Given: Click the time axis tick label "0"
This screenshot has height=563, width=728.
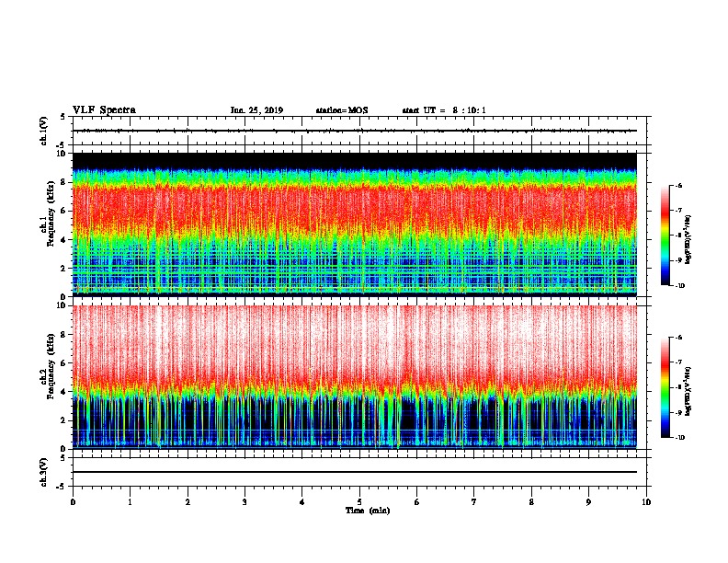Looking at the screenshot, I should coord(73,502).
